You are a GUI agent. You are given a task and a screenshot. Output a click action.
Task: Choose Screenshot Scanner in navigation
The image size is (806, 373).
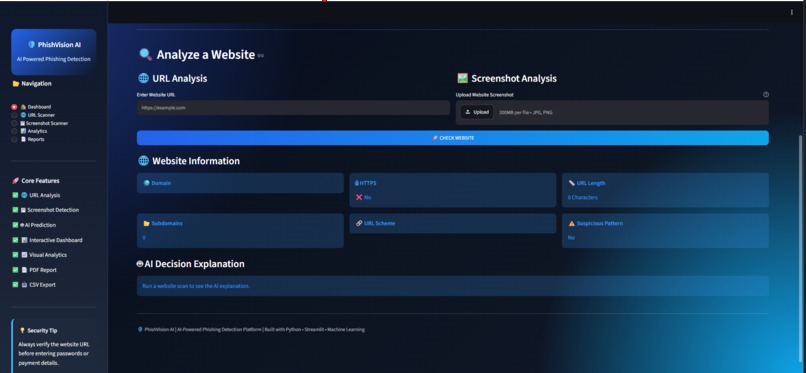40,123
